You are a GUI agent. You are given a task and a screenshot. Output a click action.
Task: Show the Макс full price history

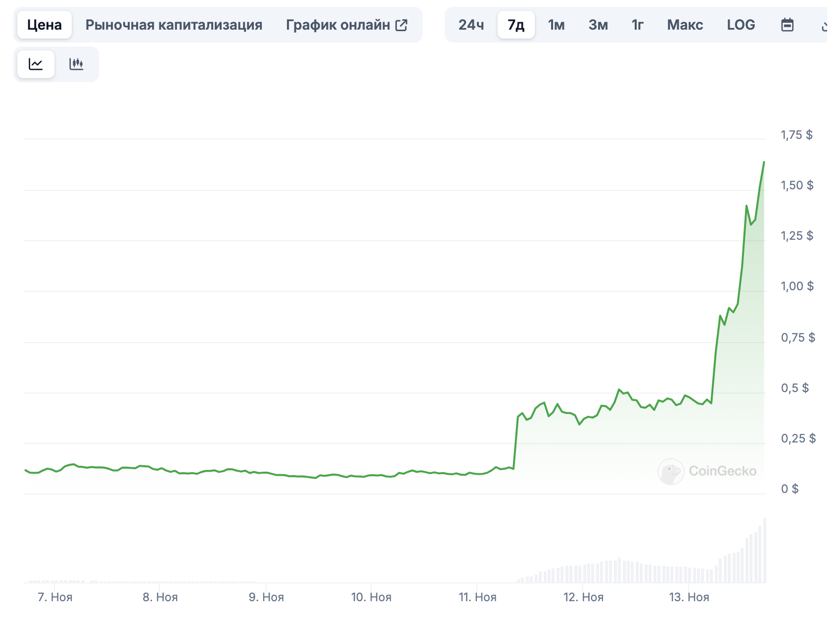(685, 25)
